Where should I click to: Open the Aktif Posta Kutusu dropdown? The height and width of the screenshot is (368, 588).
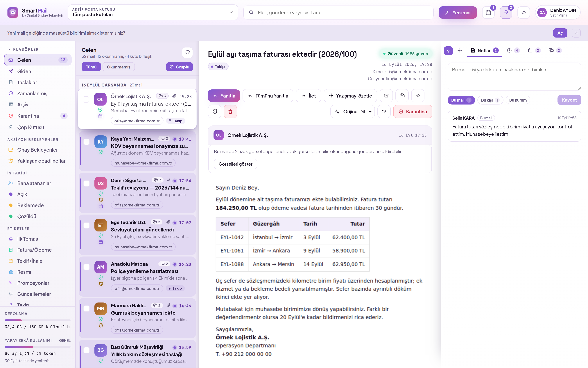[153, 12]
